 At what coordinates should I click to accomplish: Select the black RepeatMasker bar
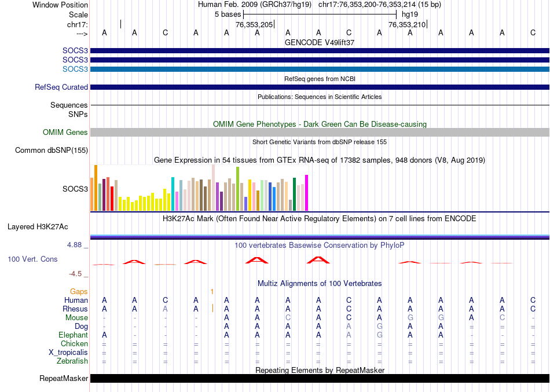(320, 378)
